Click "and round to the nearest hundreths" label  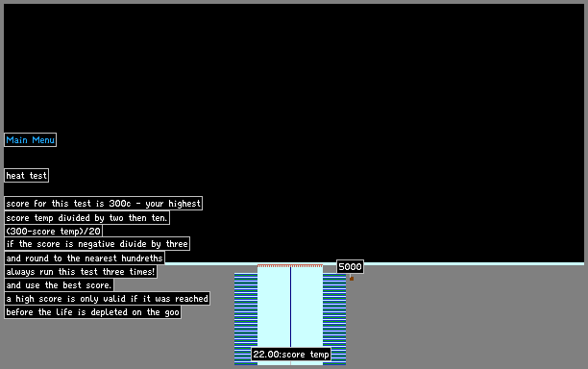click(x=85, y=258)
